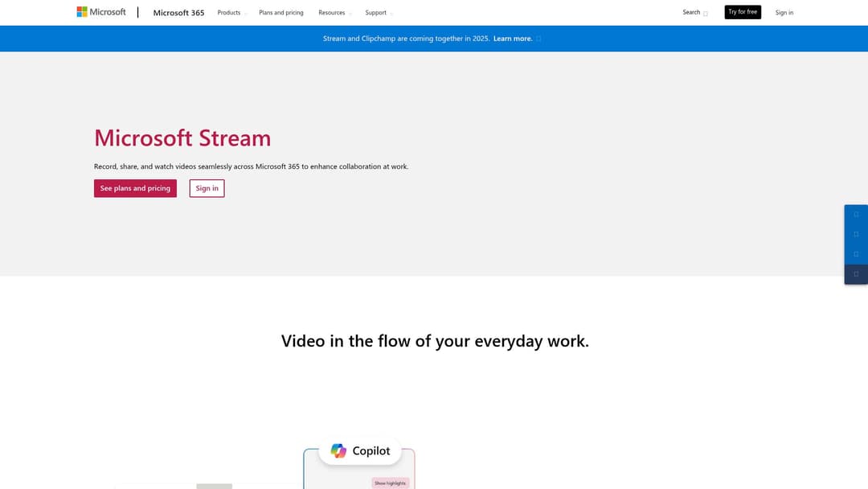Click the dark navy button in floating side panel
Image resolution: width=868 pixels, height=489 pixels.
(x=856, y=274)
